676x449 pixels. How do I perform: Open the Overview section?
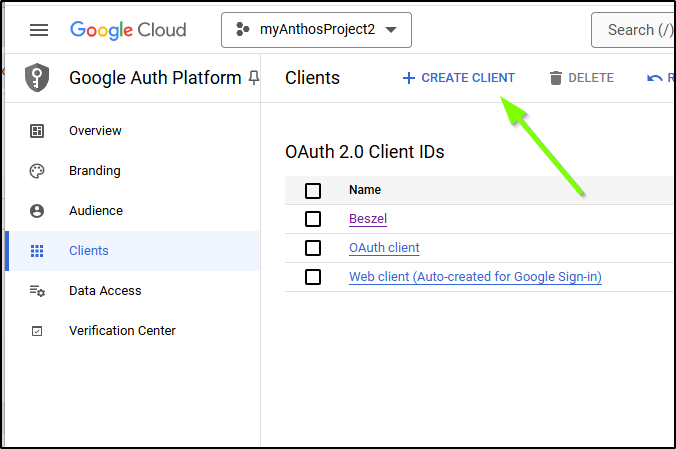(x=95, y=131)
